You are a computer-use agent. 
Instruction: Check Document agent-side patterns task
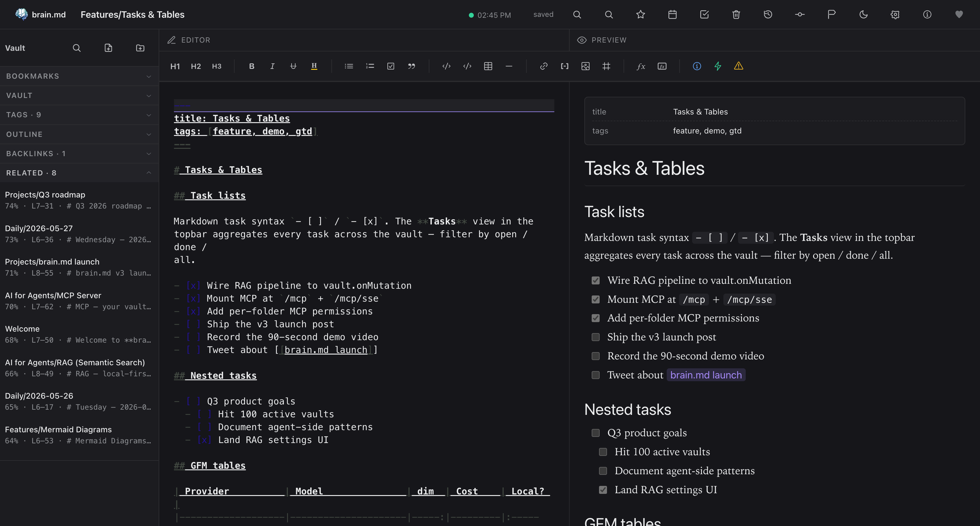coord(603,471)
